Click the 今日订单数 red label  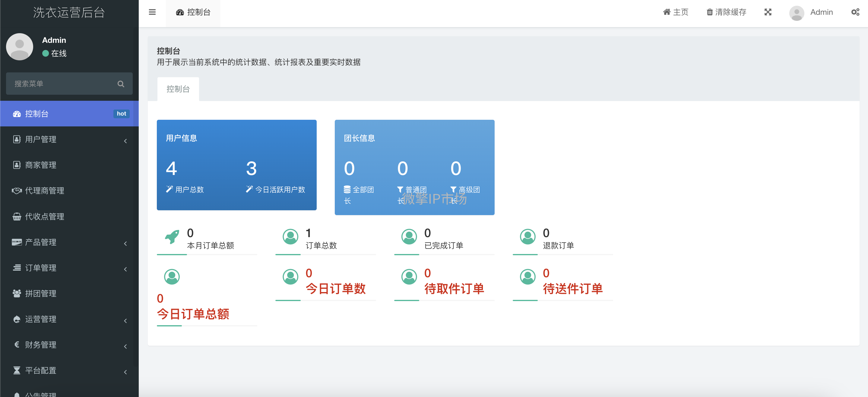pos(336,289)
